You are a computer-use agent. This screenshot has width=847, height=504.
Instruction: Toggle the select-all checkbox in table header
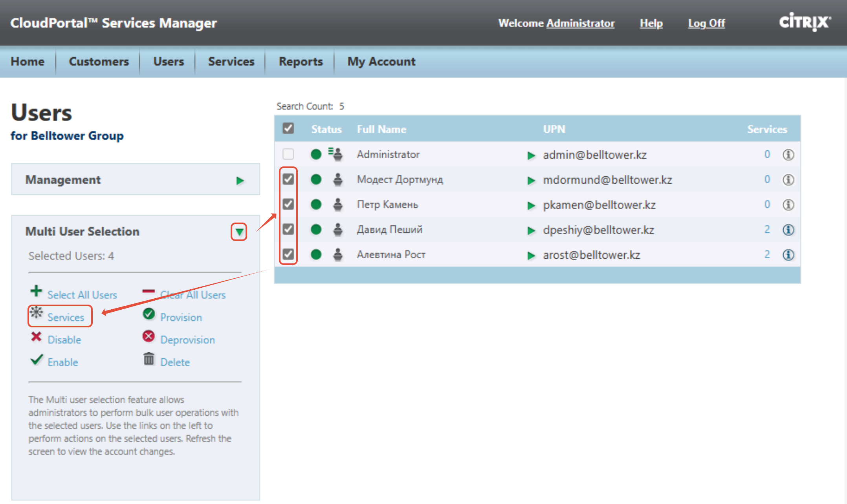click(288, 128)
